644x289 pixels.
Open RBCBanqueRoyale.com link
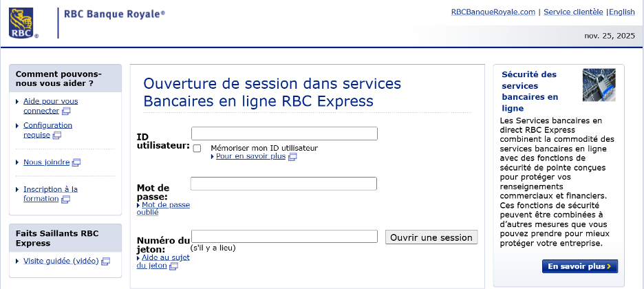pos(493,12)
